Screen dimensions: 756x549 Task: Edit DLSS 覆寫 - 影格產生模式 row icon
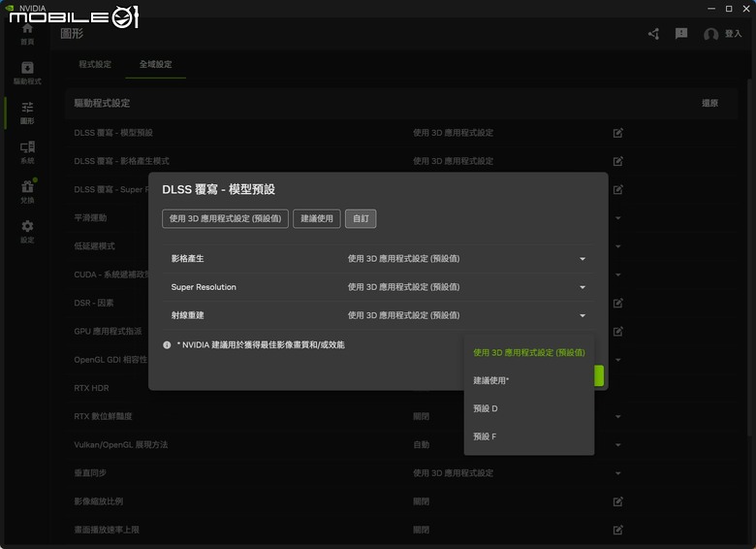click(617, 161)
